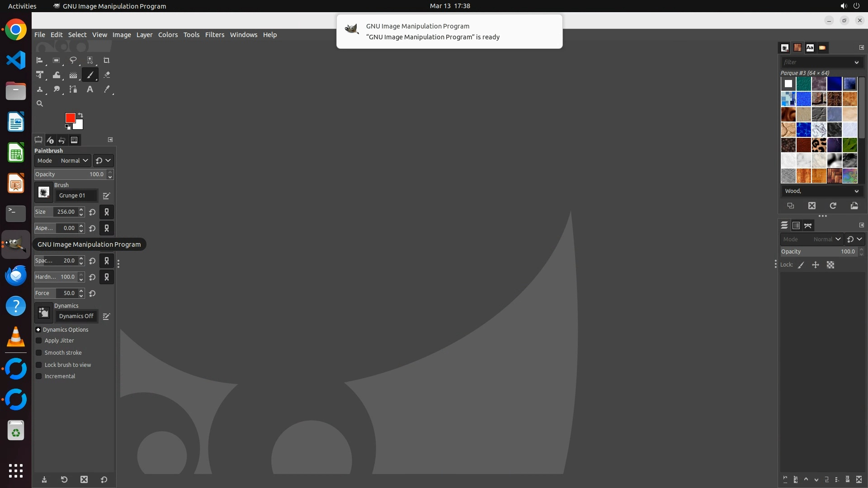The width and height of the screenshot is (868, 488).
Task: Select the Color Picker eyedropper tool
Action: [107, 89]
